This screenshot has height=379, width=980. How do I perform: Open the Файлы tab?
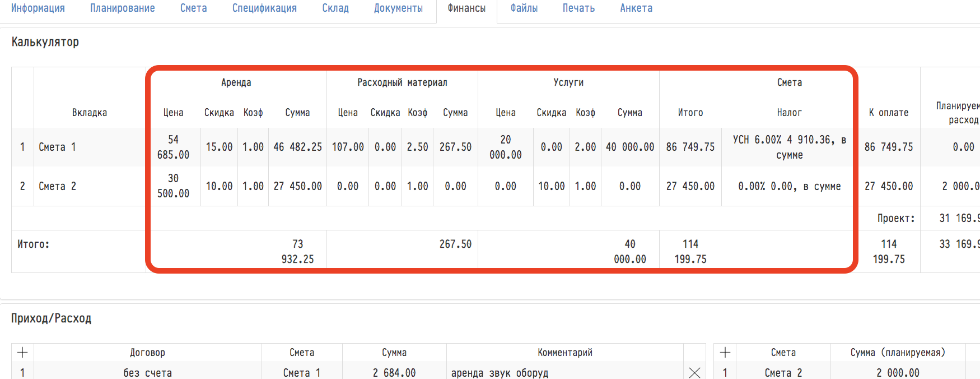pos(524,8)
